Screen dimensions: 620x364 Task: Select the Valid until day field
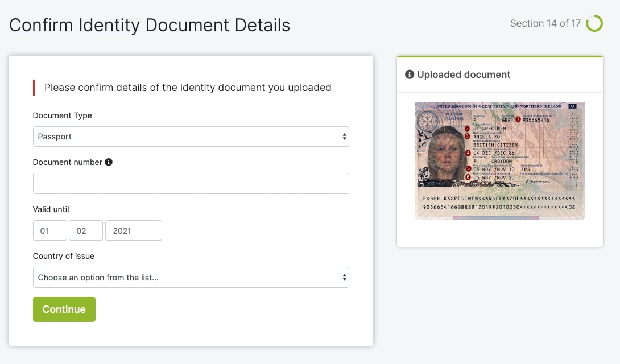pos(50,230)
